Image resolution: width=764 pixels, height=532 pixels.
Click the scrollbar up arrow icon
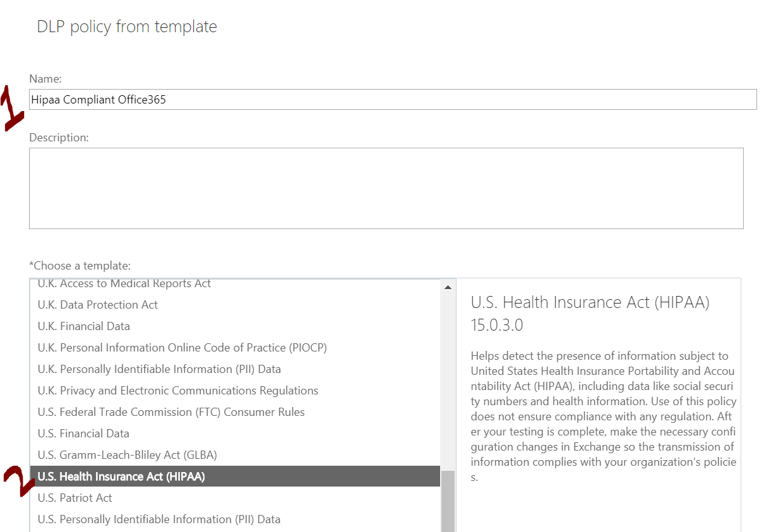(x=448, y=286)
